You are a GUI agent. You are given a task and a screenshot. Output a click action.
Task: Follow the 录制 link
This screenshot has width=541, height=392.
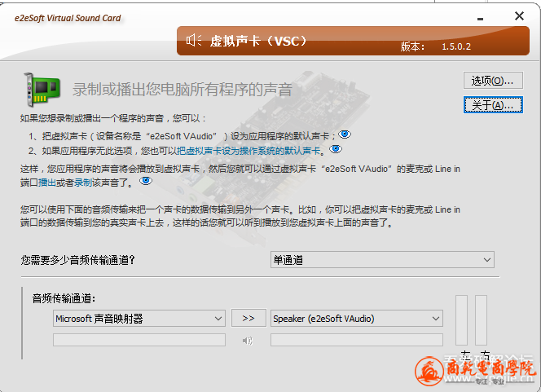83,183
